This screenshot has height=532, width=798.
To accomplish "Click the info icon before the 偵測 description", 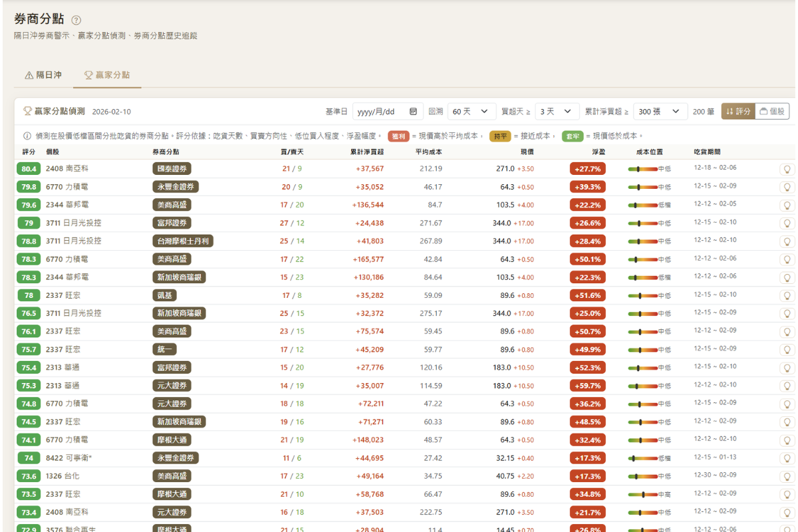I will click(x=27, y=136).
